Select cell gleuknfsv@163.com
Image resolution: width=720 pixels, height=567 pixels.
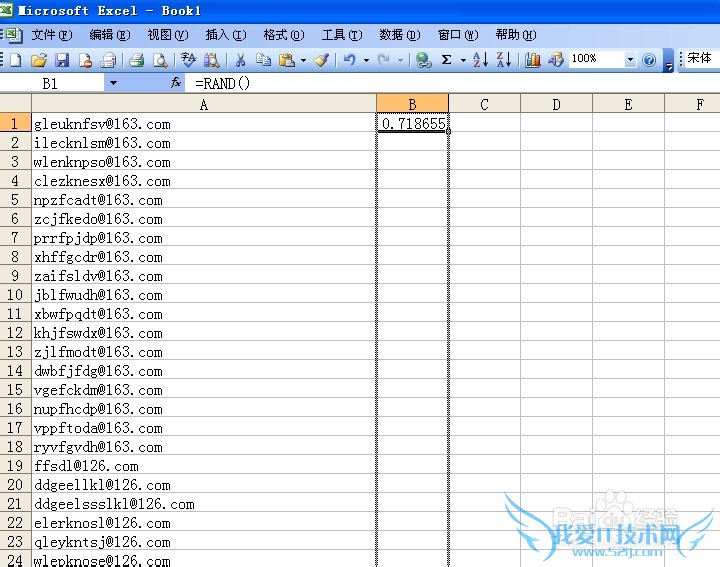click(204, 123)
